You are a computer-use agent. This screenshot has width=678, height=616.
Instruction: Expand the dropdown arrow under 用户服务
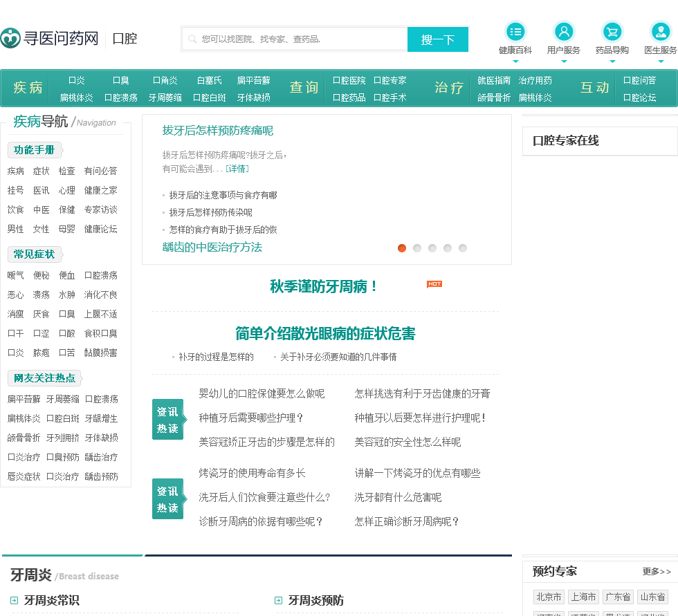[564, 62]
